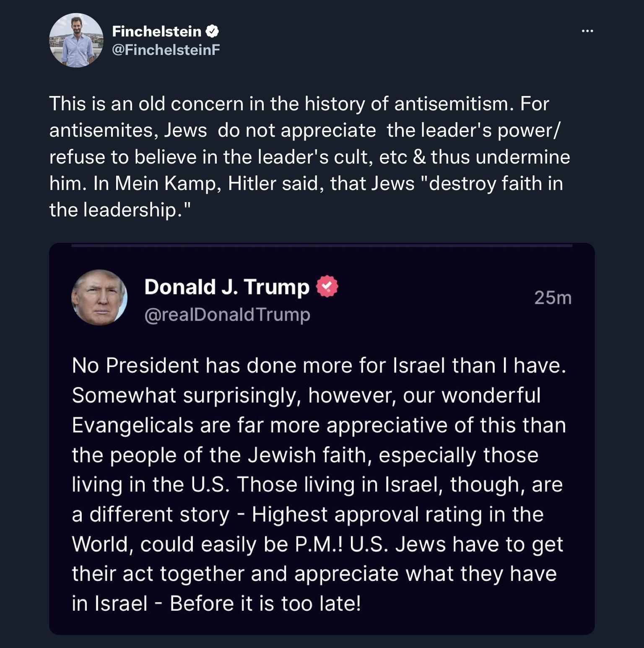Click the 25m timestamp on quoted post
644x648 pixels.
553,298
